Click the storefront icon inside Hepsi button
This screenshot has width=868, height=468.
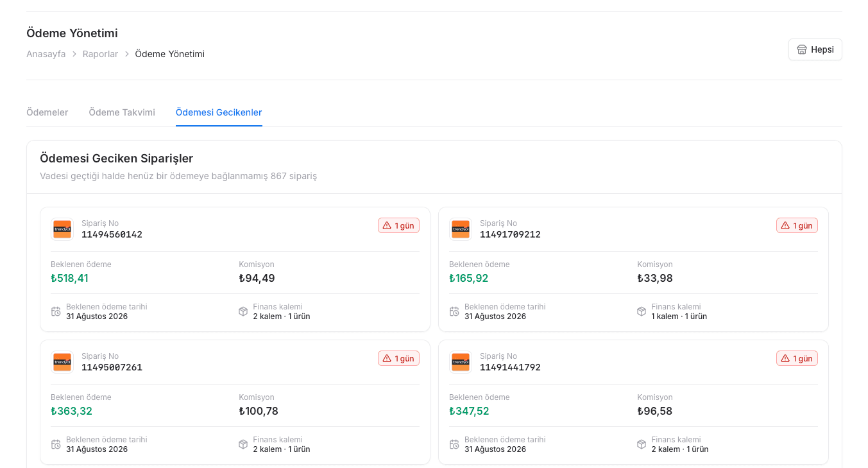[x=802, y=49]
